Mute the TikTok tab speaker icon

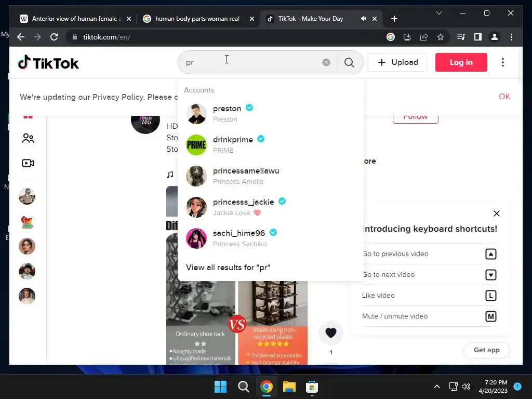pyautogui.click(x=363, y=19)
